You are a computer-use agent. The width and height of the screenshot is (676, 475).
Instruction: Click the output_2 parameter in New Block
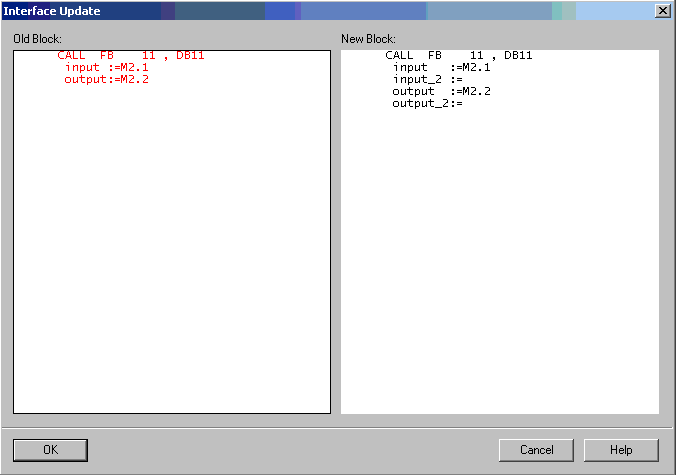420,103
